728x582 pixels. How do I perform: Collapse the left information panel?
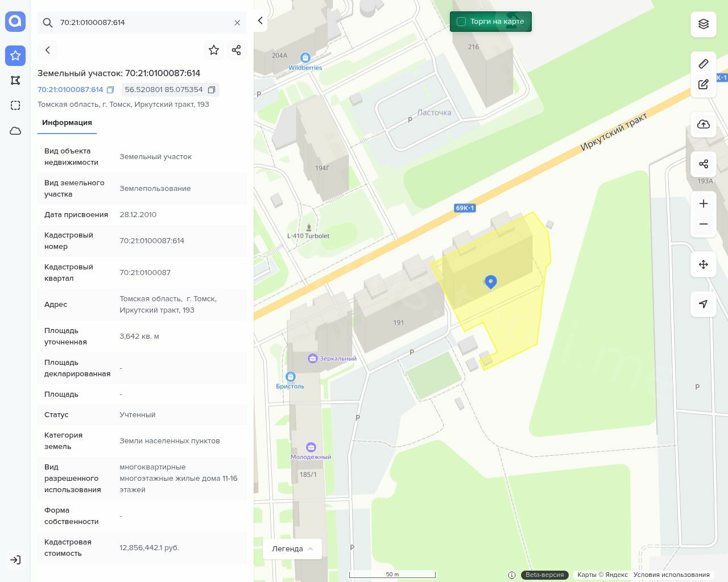260,21
